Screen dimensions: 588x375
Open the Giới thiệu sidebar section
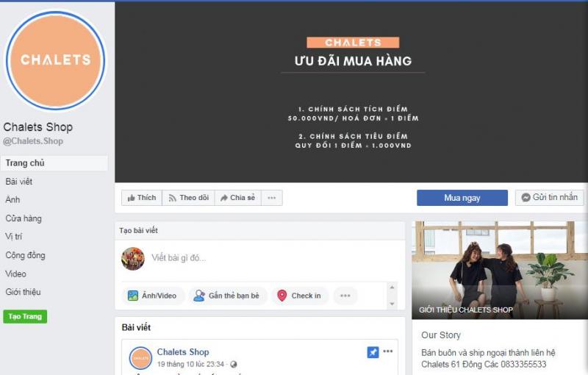(24, 292)
